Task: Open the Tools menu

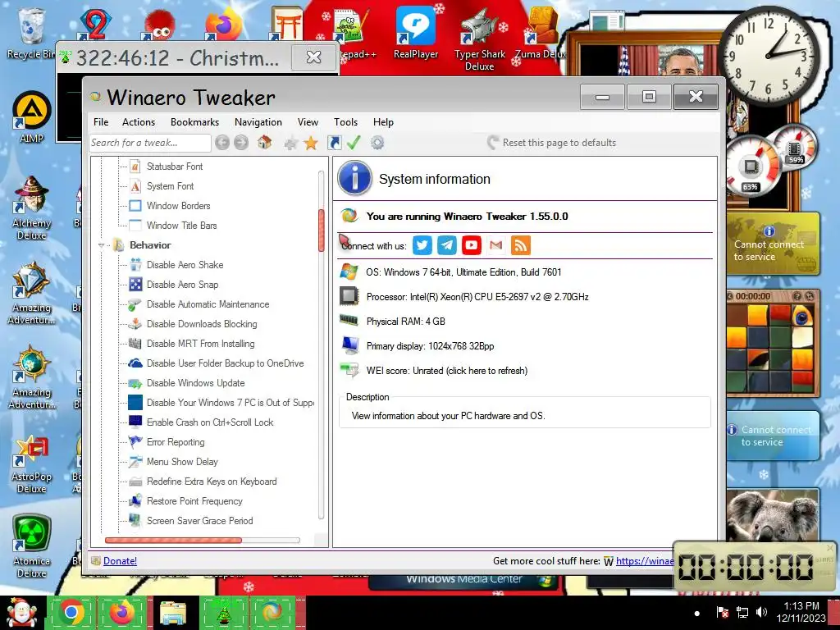Action: (345, 122)
